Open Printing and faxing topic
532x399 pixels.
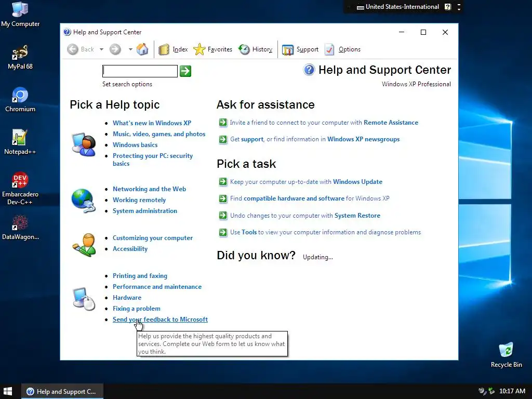coord(140,276)
